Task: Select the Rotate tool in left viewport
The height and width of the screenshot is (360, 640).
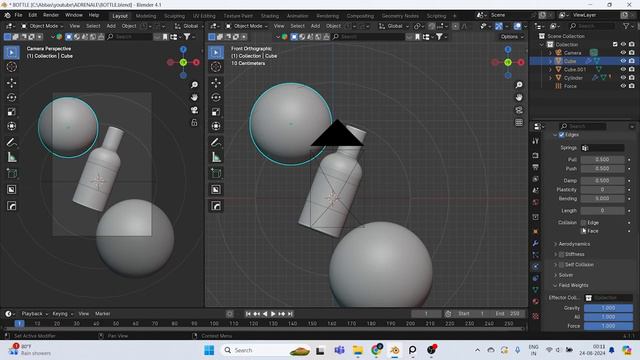Action: pyautogui.click(x=11, y=97)
